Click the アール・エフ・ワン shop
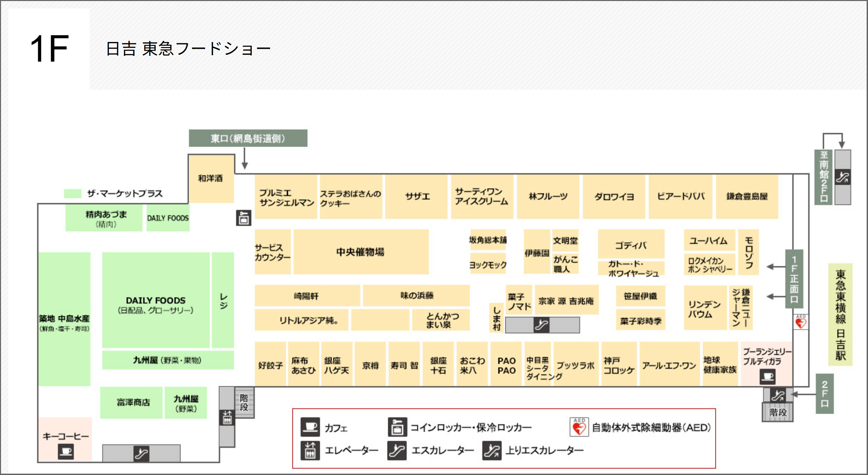868x475 pixels. tap(670, 364)
